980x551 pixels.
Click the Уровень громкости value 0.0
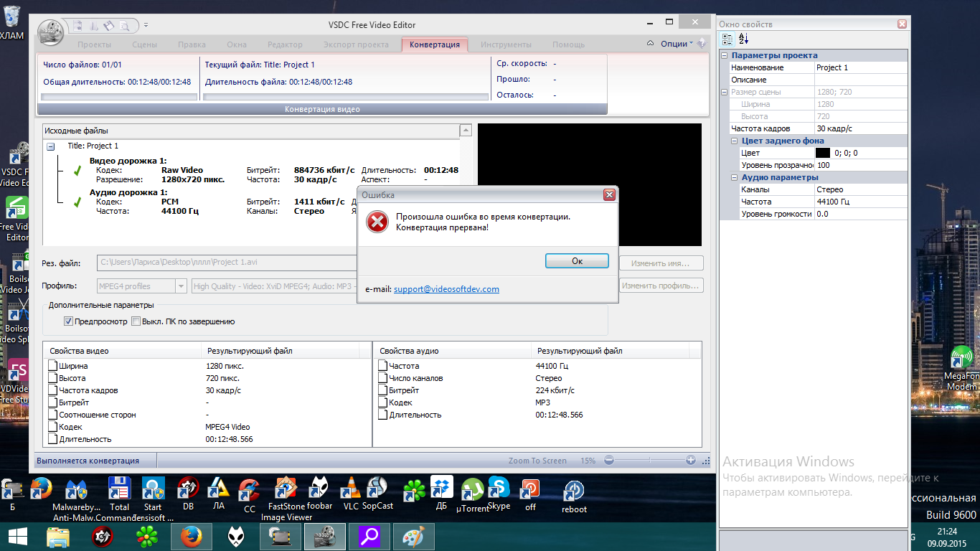coord(861,214)
